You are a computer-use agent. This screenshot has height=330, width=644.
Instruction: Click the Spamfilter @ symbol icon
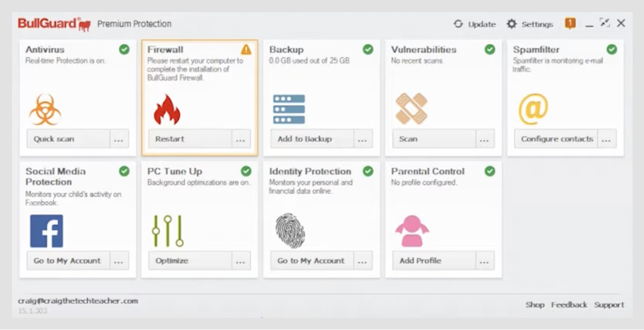(x=533, y=109)
